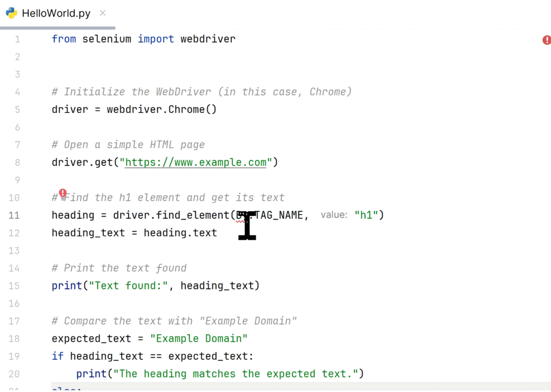Click the word 'webdriver' in the import line
This screenshot has height=392, width=551.
click(208, 39)
